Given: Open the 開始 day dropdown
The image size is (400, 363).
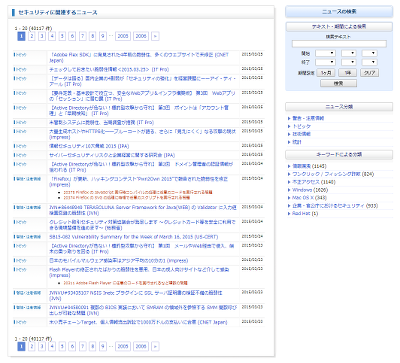Looking at the screenshot, I should [369, 53].
